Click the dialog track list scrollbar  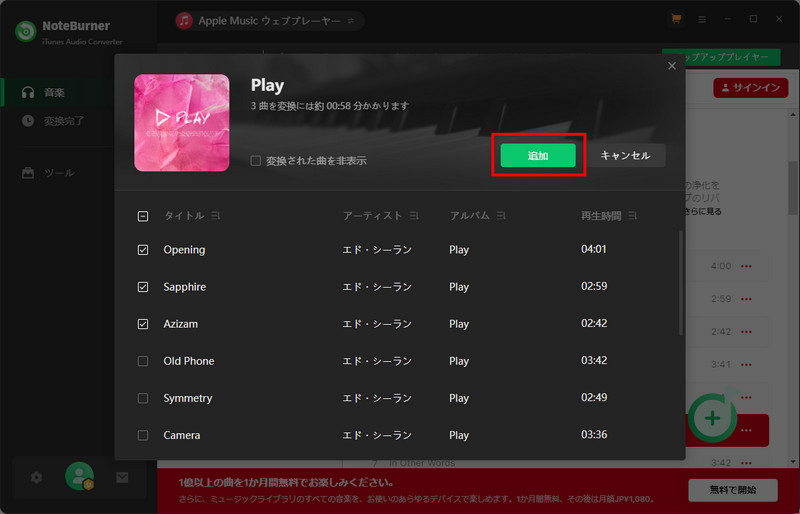(681, 283)
